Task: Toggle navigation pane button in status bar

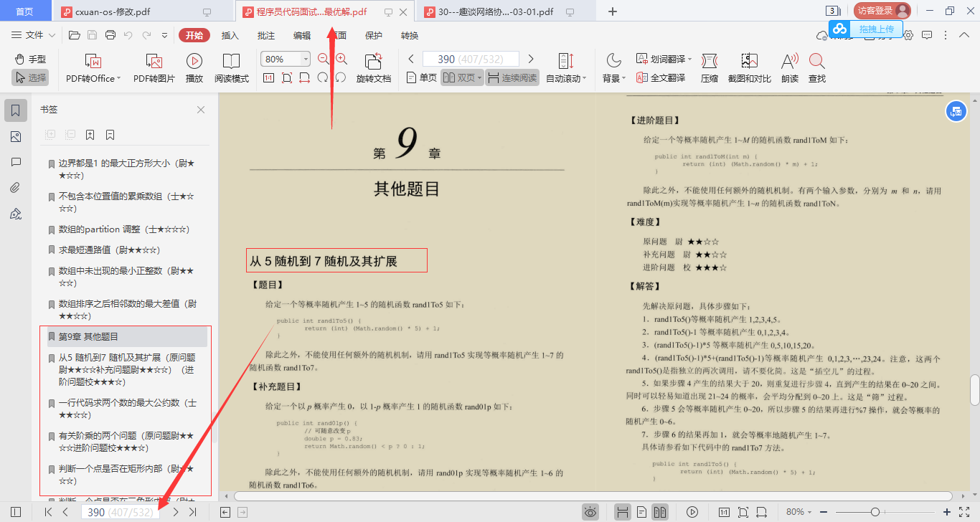Action: point(16,512)
